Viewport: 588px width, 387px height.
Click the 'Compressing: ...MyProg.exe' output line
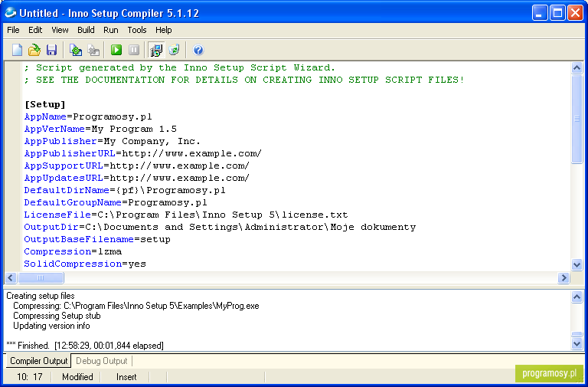(x=136, y=306)
